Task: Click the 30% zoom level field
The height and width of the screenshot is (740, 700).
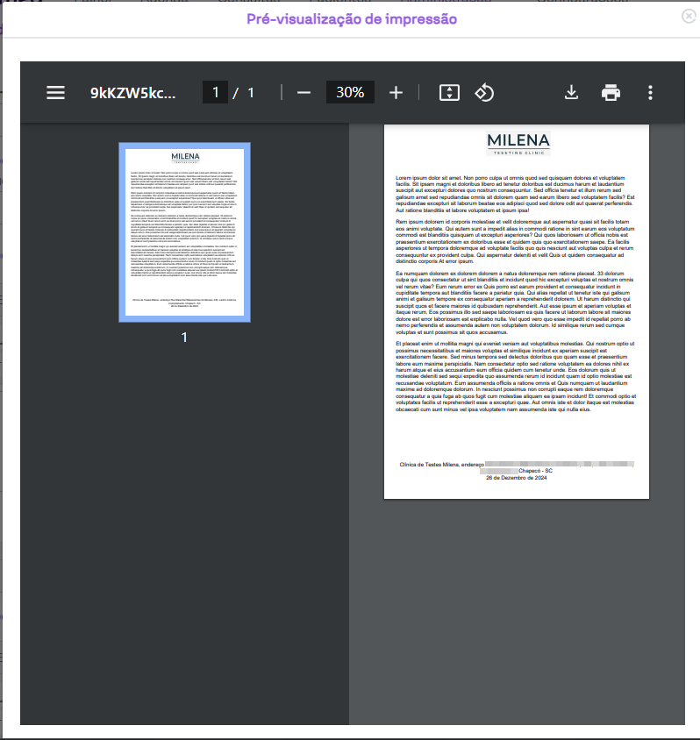Action: point(350,93)
